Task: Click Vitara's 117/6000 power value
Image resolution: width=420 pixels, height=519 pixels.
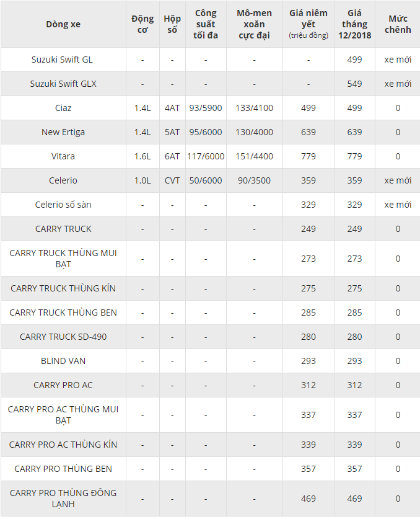Action: tap(206, 156)
